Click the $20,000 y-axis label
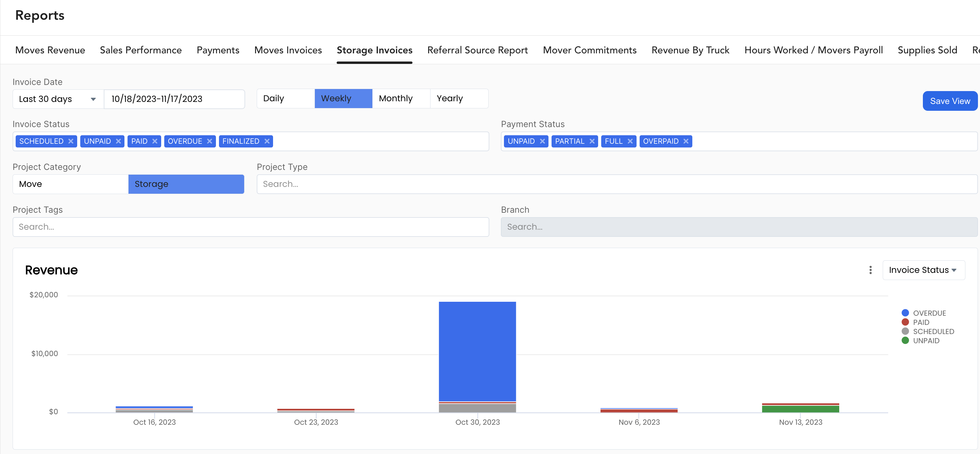Viewport: 980px width, 454px height. pos(44,295)
